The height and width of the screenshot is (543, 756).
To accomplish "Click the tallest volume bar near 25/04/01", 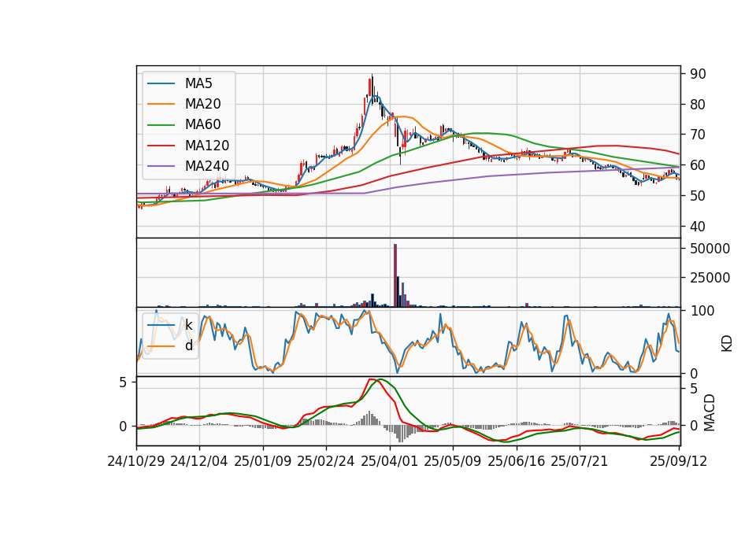I will (395, 275).
